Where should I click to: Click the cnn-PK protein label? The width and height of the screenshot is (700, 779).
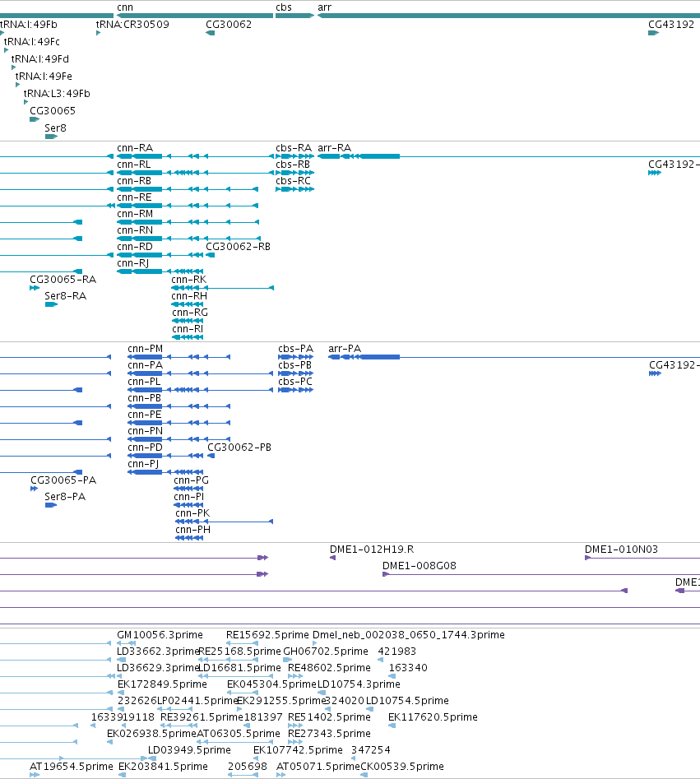tap(192, 513)
